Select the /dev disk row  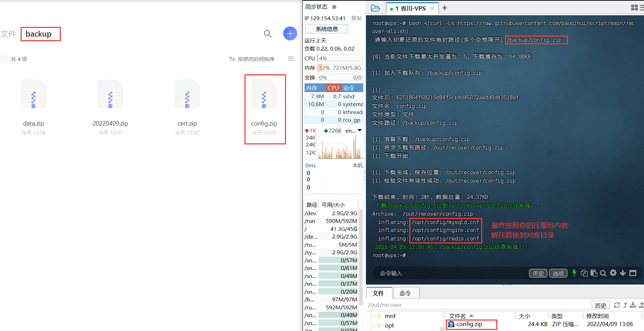click(331, 213)
